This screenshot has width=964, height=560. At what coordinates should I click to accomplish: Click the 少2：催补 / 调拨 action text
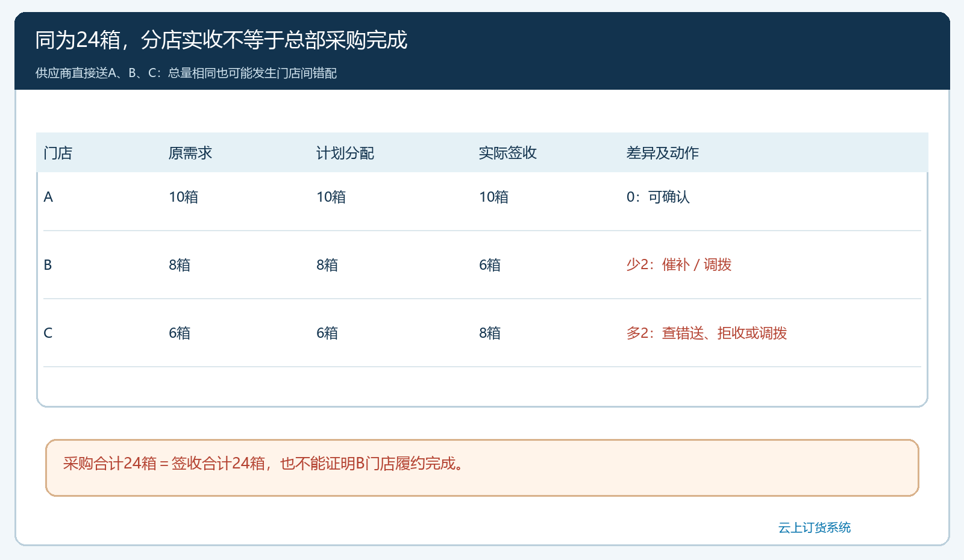tap(679, 265)
